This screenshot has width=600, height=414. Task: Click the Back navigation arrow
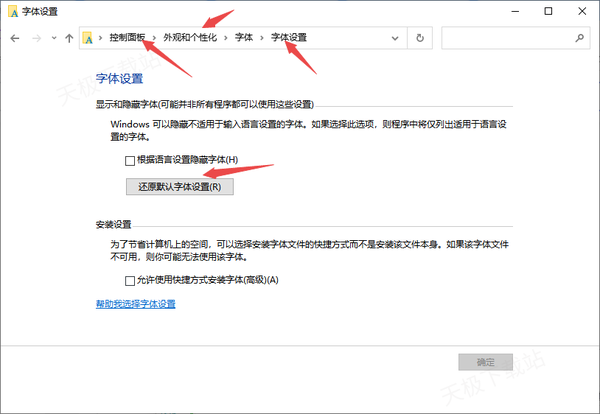tap(15, 38)
